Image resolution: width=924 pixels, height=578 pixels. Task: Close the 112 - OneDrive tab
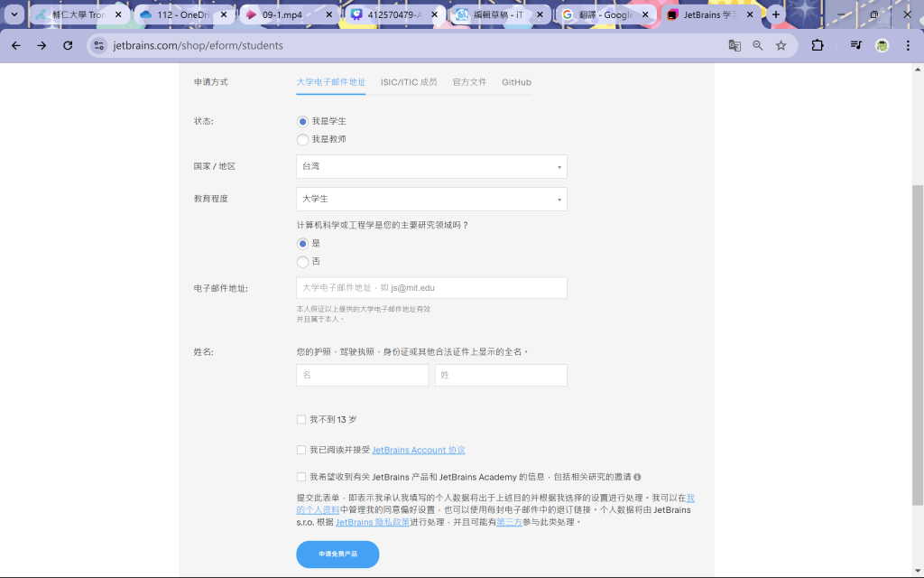tap(224, 14)
